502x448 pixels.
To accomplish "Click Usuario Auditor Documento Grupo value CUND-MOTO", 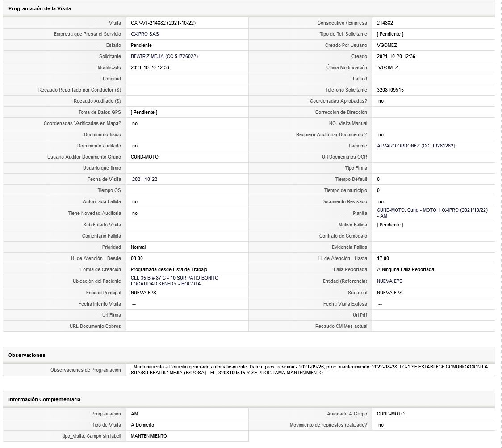I will pyautogui.click(x=144, y=157).
